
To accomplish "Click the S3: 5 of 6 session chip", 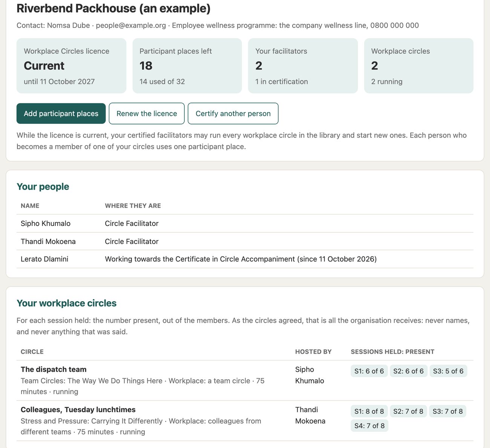I will pyautogui.click(x=448, y=371).
